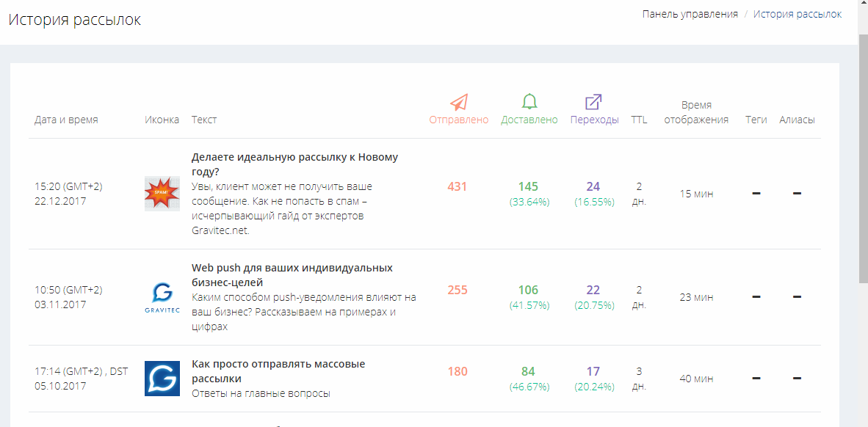Screen dimensions: 868x427
Task: Click the green bell Delivered icon
Action: (529, 102)
